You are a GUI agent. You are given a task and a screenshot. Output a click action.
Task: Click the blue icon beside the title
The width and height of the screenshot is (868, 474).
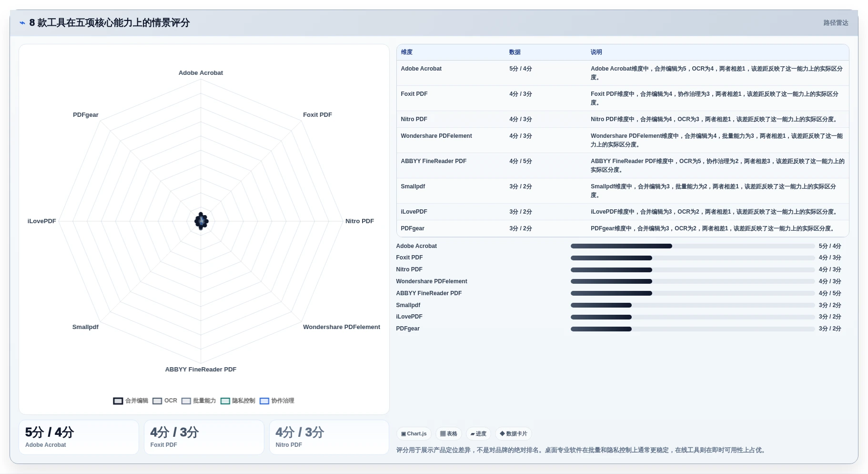coord(22,23)
